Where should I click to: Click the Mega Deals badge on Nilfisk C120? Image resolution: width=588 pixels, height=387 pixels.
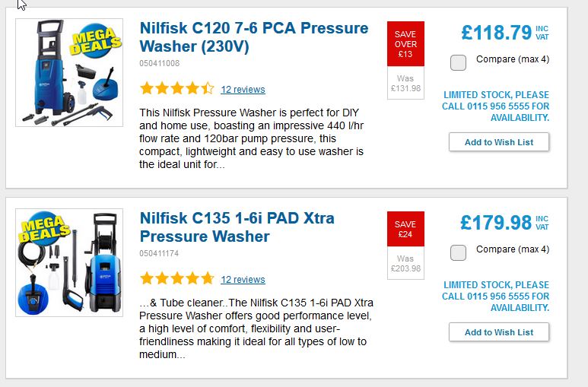95,41
